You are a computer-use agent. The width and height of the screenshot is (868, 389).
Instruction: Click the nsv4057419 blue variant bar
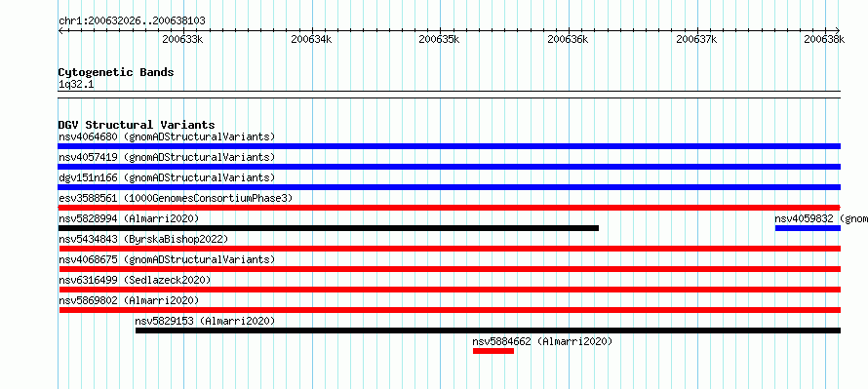[x=449, y=167]
